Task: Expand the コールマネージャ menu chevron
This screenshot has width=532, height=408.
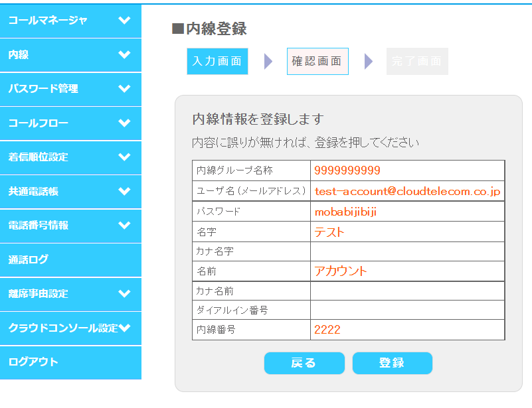Action: click(x=124, y=21)
